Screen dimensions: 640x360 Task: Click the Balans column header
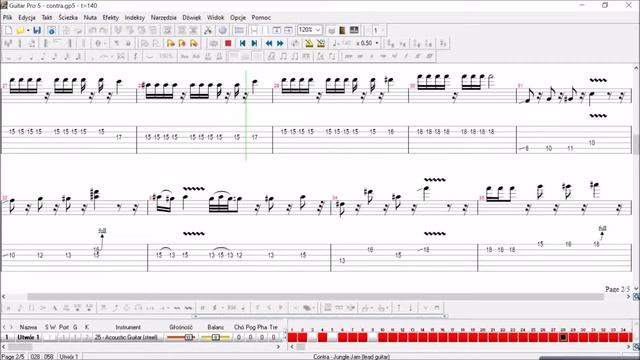(x=216, y=327)
